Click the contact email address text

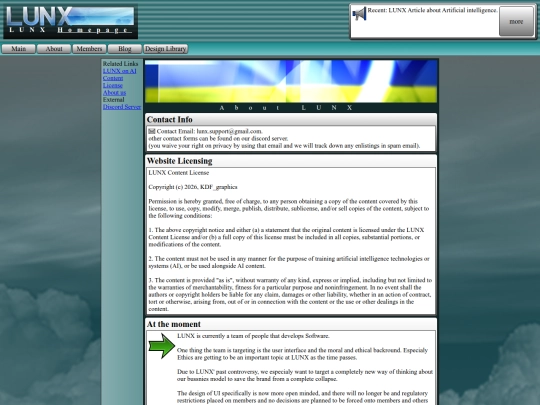(x=229, y=131)
